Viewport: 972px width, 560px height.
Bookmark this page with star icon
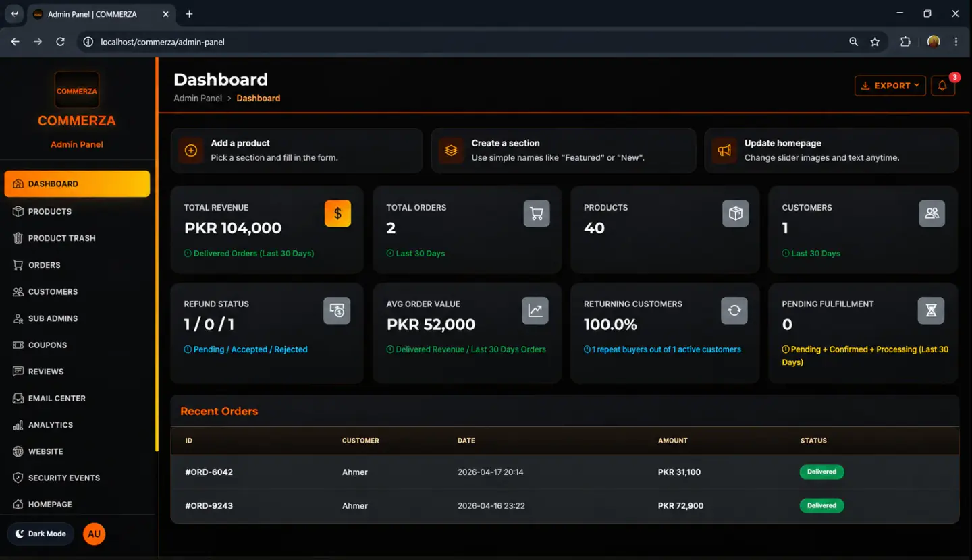coord(875,42)
